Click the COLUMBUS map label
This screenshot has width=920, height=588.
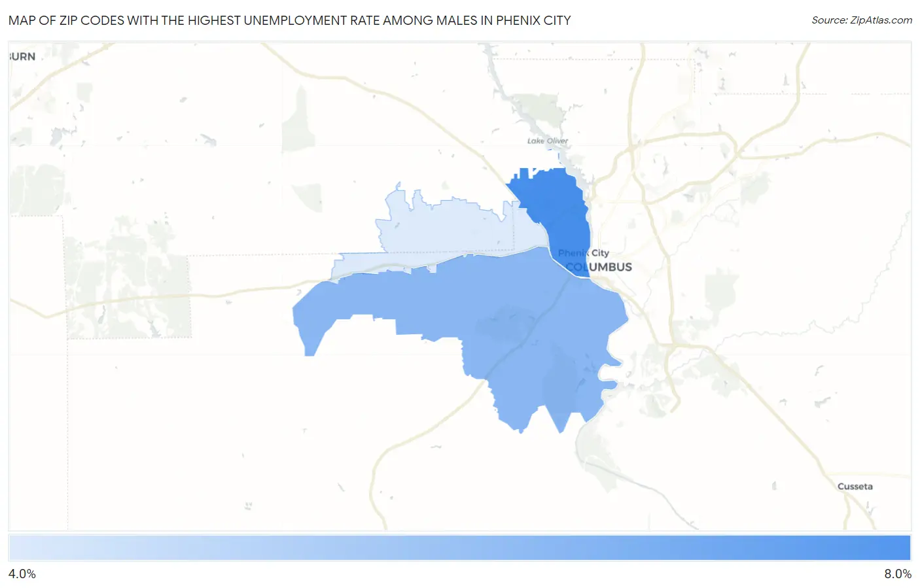[599, 267]
